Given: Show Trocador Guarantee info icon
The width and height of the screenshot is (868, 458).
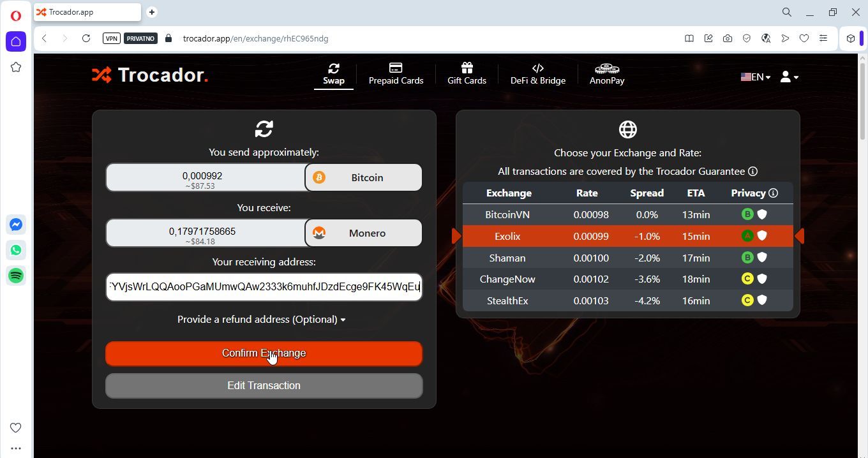Looking at the screenshot, I should point(752,171).
